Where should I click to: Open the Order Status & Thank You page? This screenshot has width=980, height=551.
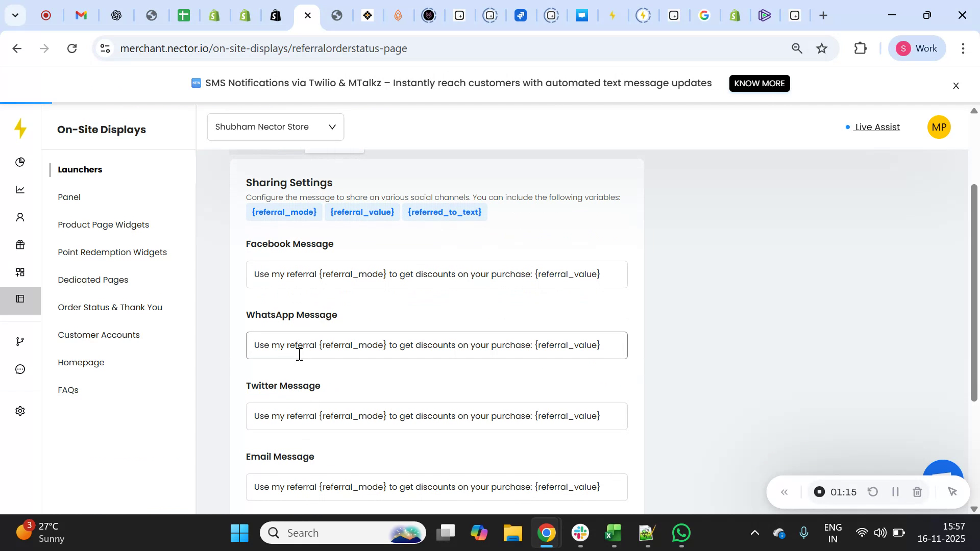(x=110, y=307)
